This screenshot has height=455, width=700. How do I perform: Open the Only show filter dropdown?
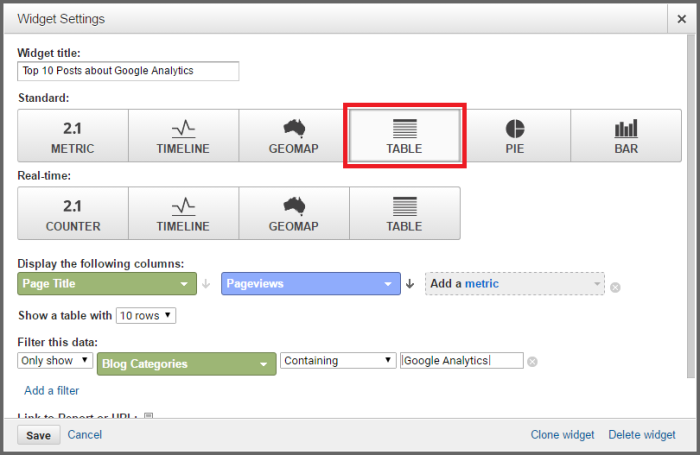coord(55,360)
